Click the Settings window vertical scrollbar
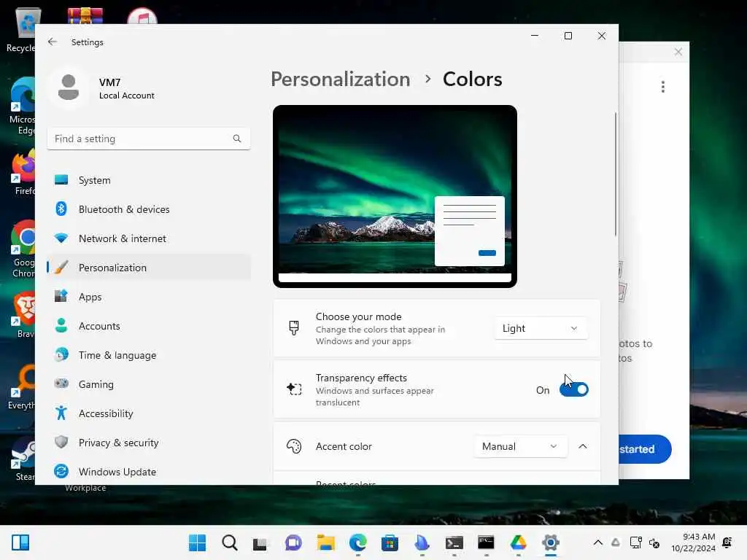Screen dimensions: 747x560 pos(616,174)
